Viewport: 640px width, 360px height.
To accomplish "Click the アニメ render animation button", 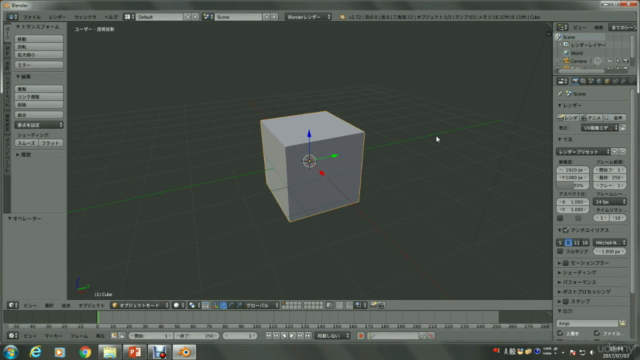I will point(591,118).
